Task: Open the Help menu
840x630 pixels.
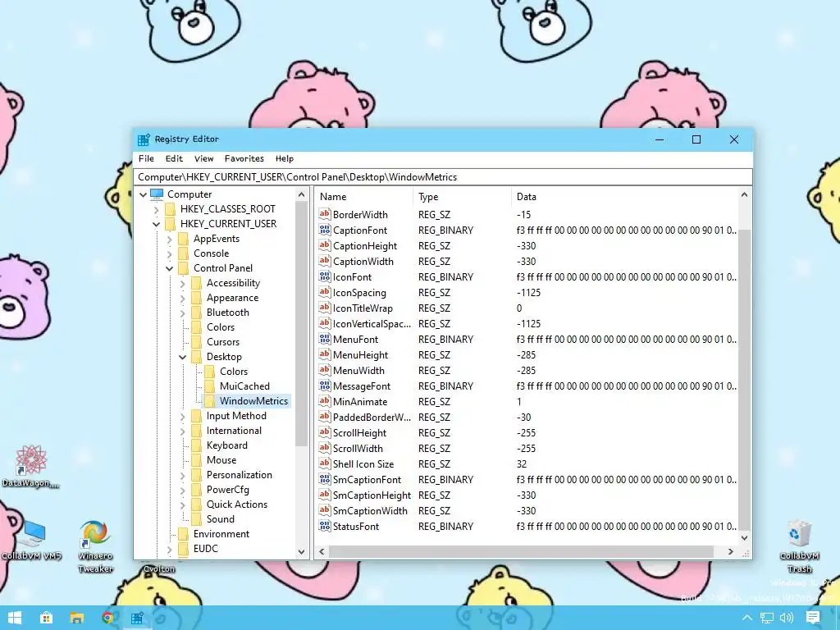Action: [x=285, y=158]
